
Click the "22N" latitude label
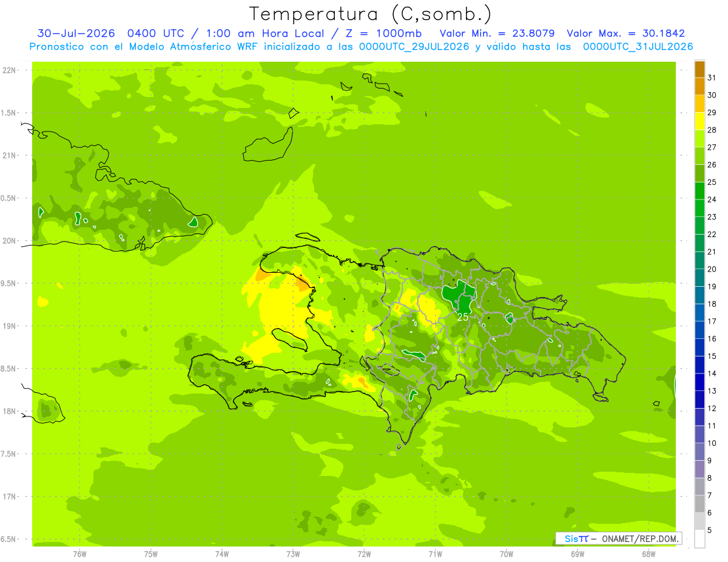pos(10,70)
